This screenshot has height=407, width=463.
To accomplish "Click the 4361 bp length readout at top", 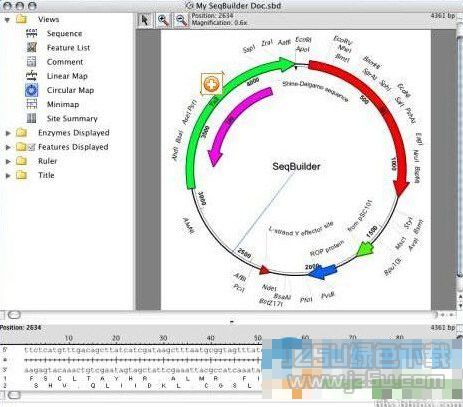I will (x=443, y=16).
